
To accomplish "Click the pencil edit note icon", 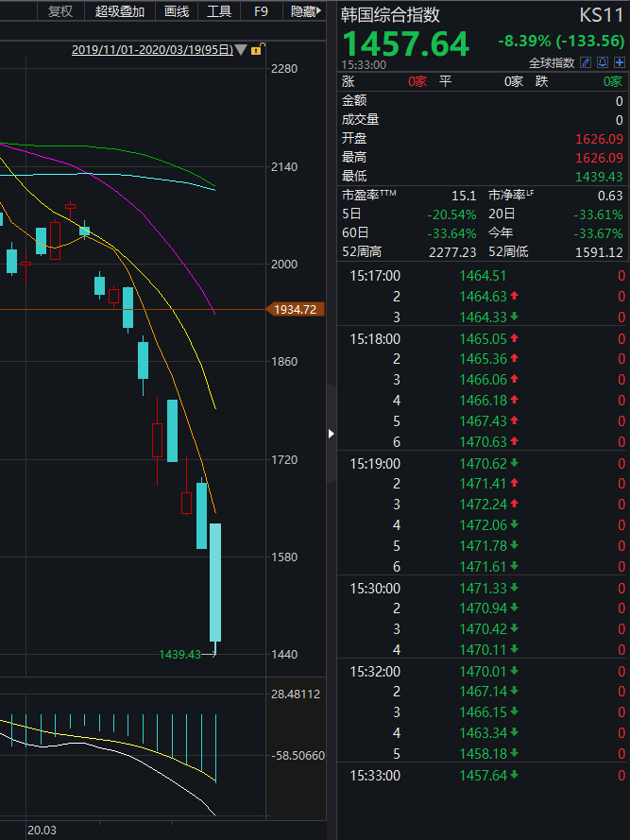I will coord(586,62).
